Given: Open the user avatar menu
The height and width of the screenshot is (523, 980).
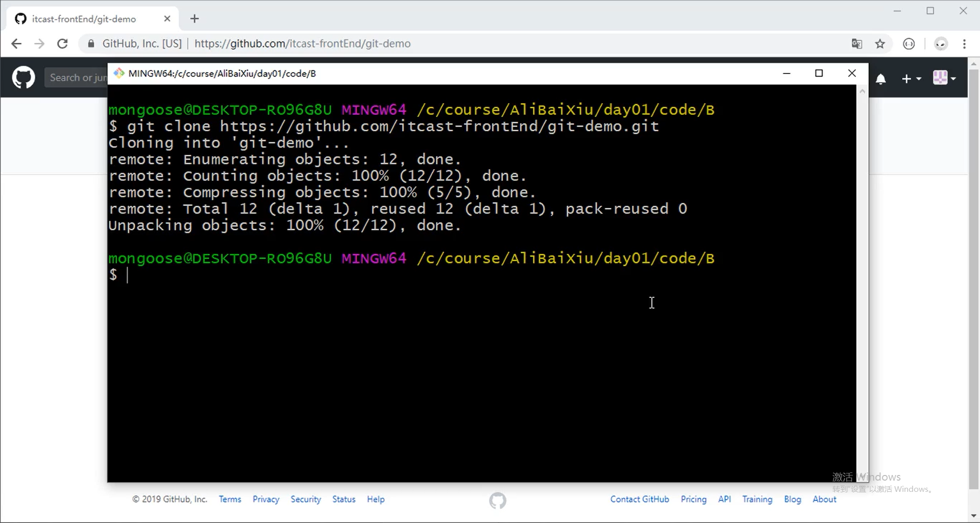Looking at the screenshot, I should click(x=944, y=78).
